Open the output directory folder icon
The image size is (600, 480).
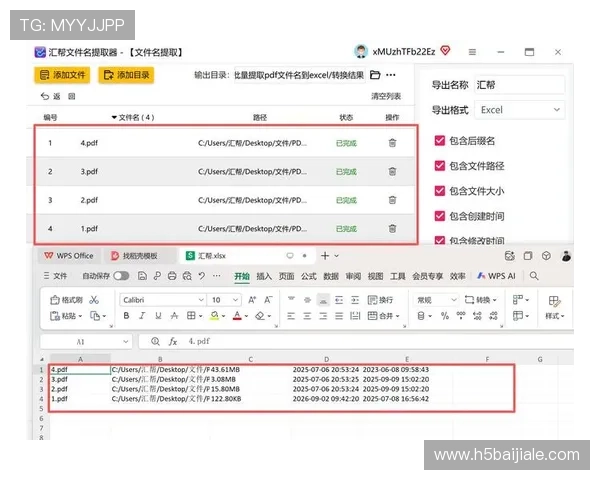click(x=375, y=75)
